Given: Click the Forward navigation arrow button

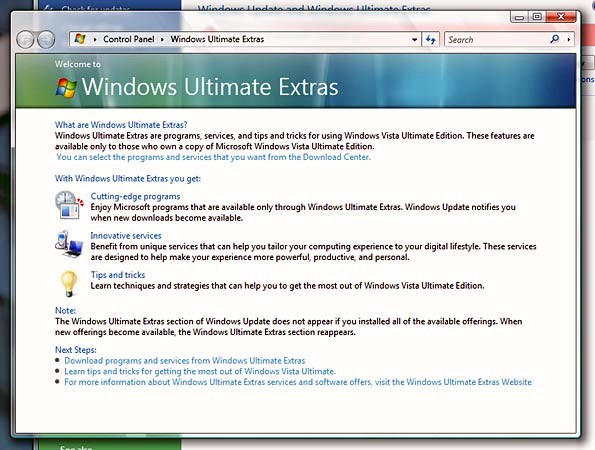Looking at the screenshot, I should pos(46,39).
